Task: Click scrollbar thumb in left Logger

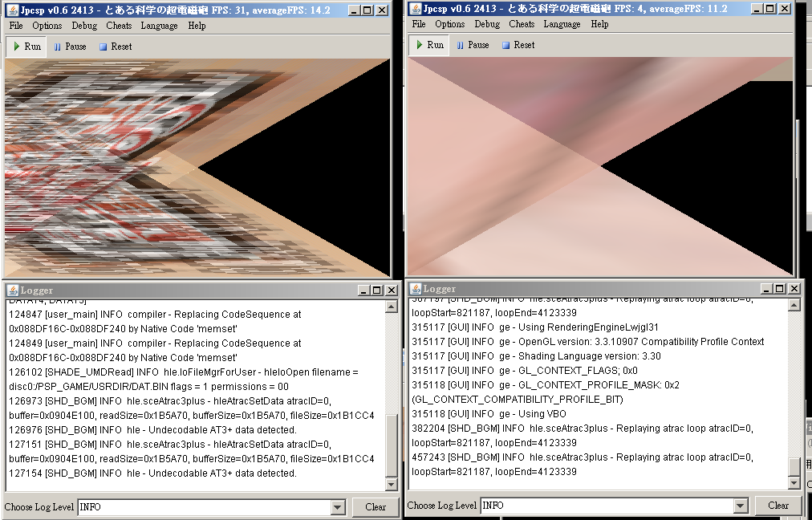Action: point(392,445)
